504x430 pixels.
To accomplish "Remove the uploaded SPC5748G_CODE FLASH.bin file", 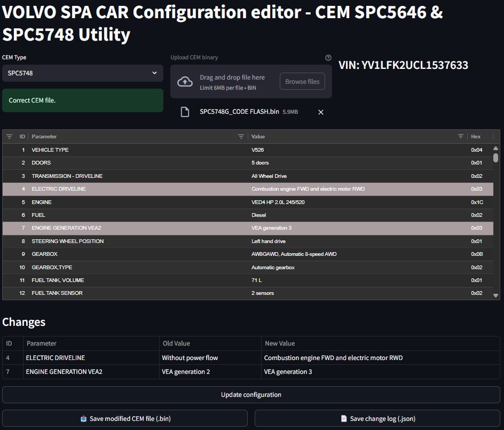I will click(321, 112).
